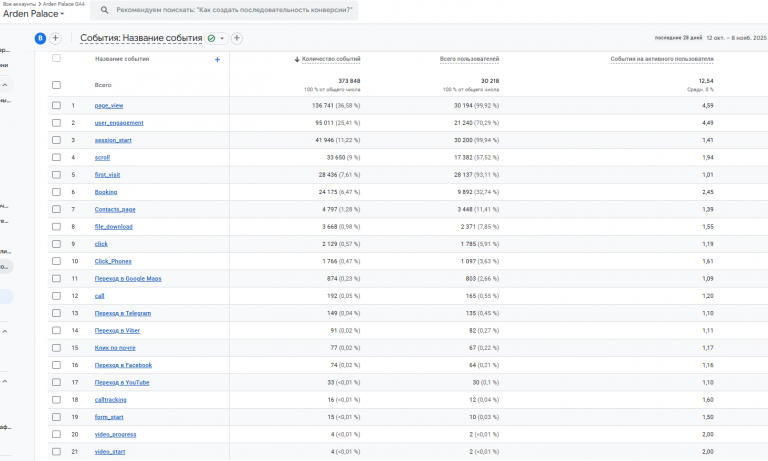Toggle the checkbox for the Всего row
768x461 pixels.
point(56,85)
